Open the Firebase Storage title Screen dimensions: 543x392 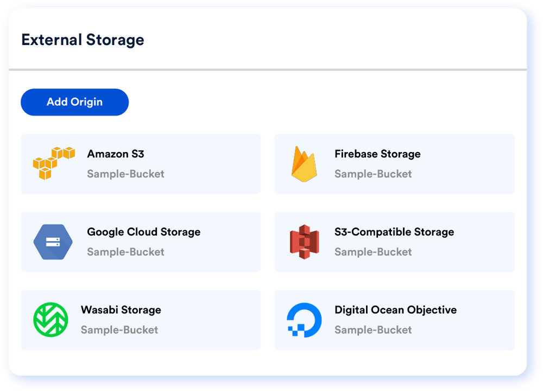(x=377, y=154)
